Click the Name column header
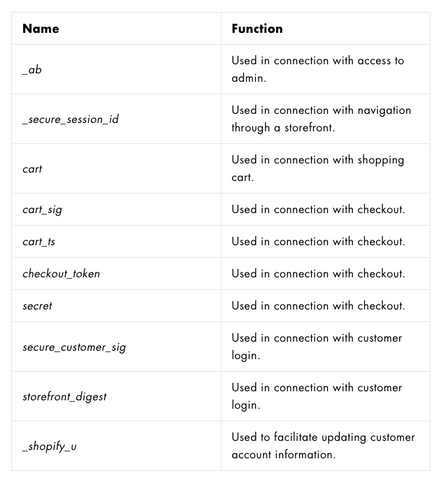Viewport: 446px width, 480px height. [41, 29]
